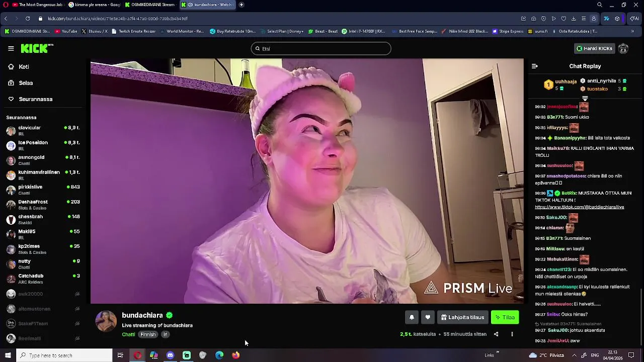
Task: Collapse the Chat Replay panel
Action: pos(535,66)
